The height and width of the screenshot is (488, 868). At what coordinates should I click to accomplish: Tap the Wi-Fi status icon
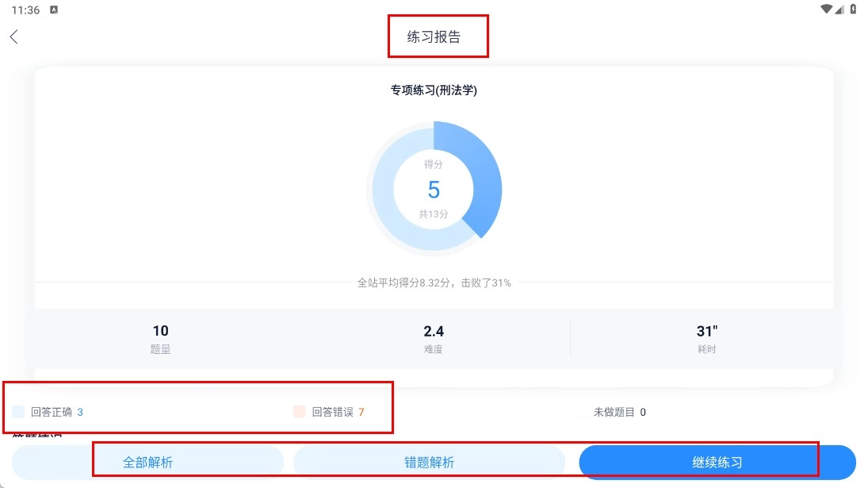[827, 10]
